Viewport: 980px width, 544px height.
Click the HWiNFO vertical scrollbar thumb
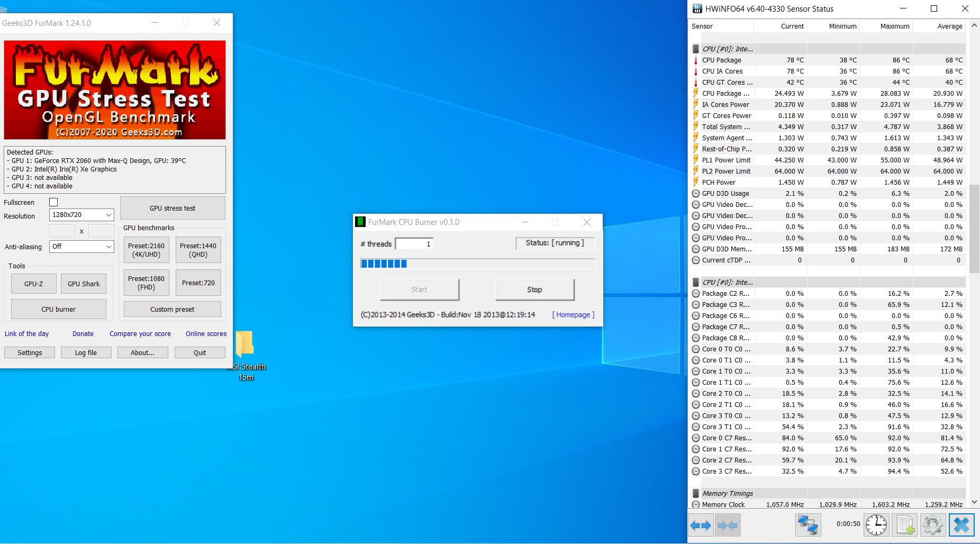[x=974, y=229]
